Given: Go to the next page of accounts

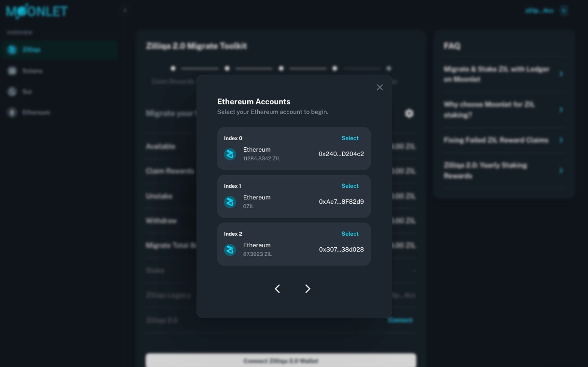Looking at the screenshot, I should [x=308, y=289].
